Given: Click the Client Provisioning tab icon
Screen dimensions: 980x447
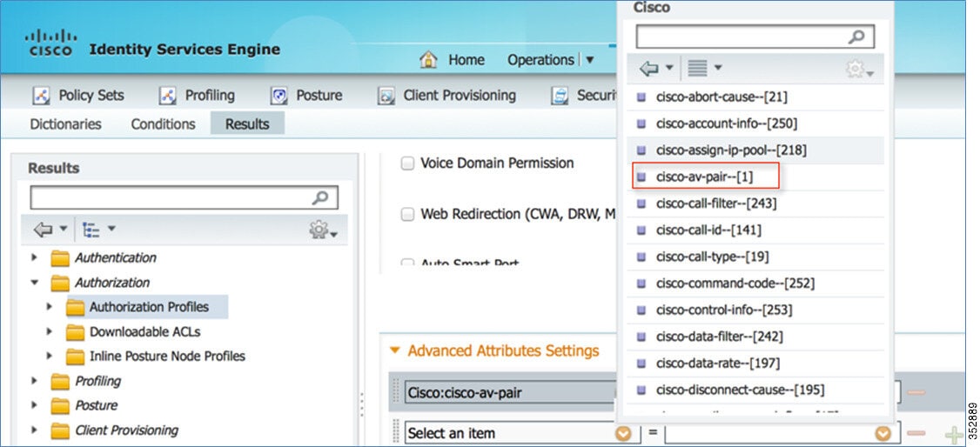Looking at the screenshot, I should 386,96.
